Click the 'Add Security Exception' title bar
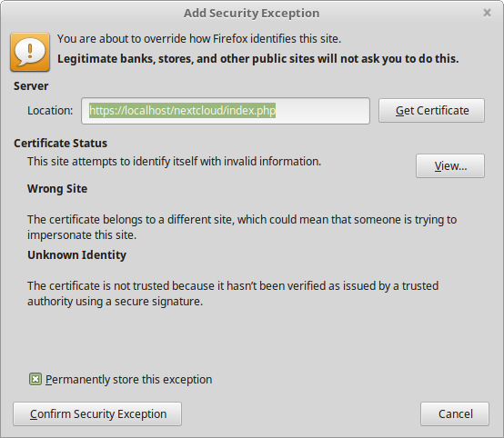504x438 pixels. click(251, 13)
